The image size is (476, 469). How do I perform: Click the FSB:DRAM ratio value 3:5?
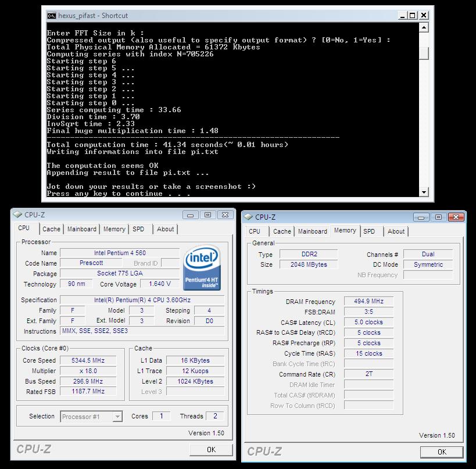tap(369, 312)
